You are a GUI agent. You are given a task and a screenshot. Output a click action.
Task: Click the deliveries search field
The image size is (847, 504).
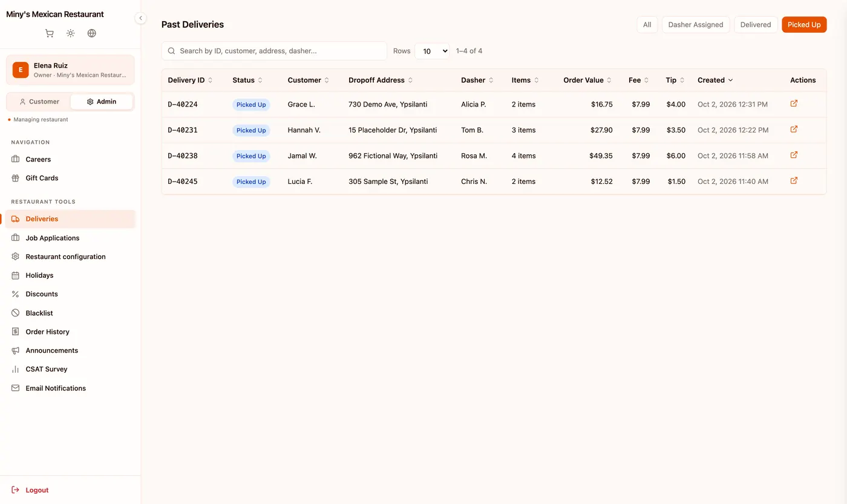(274, 51)
